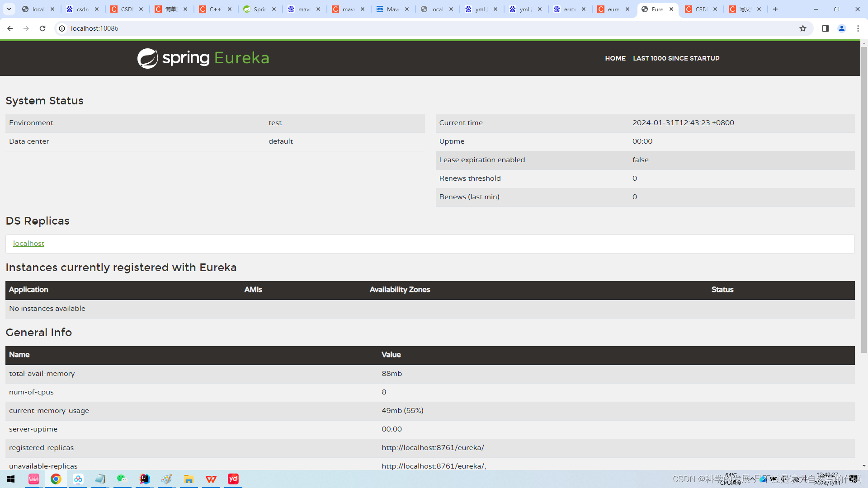Open the browser side panel

point(826,28)
